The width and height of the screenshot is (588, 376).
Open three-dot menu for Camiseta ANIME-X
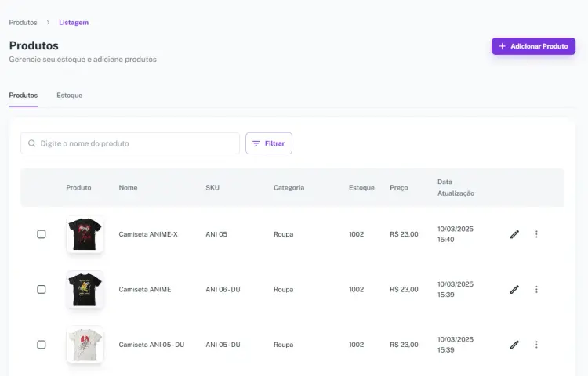(536, 234)
